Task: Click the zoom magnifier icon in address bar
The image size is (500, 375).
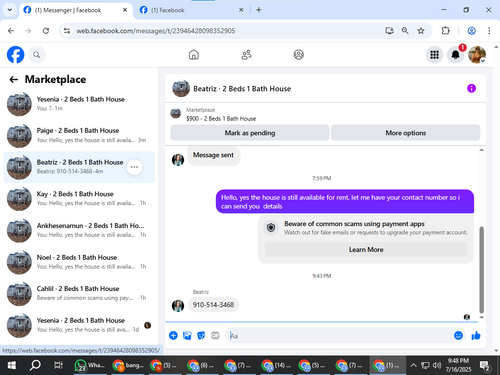Action: pyautogui.click(x=405, y=31)
